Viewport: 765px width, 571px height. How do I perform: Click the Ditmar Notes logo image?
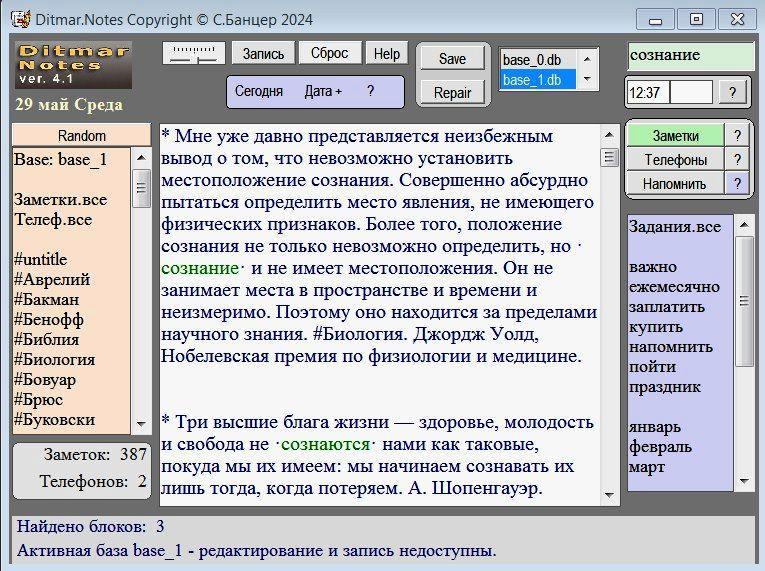click(x=74, y=65)
